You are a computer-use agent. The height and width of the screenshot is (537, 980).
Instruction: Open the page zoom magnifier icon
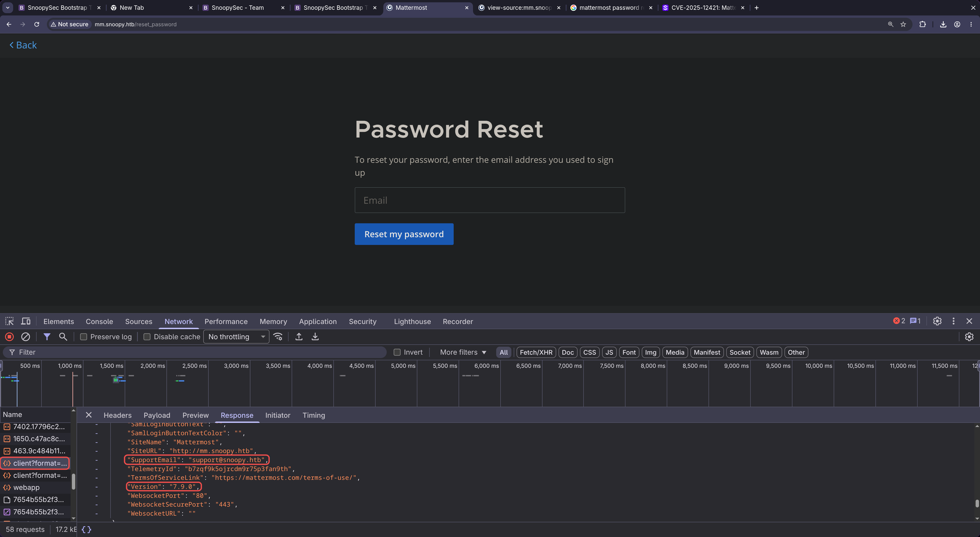[x=891, y=24]
